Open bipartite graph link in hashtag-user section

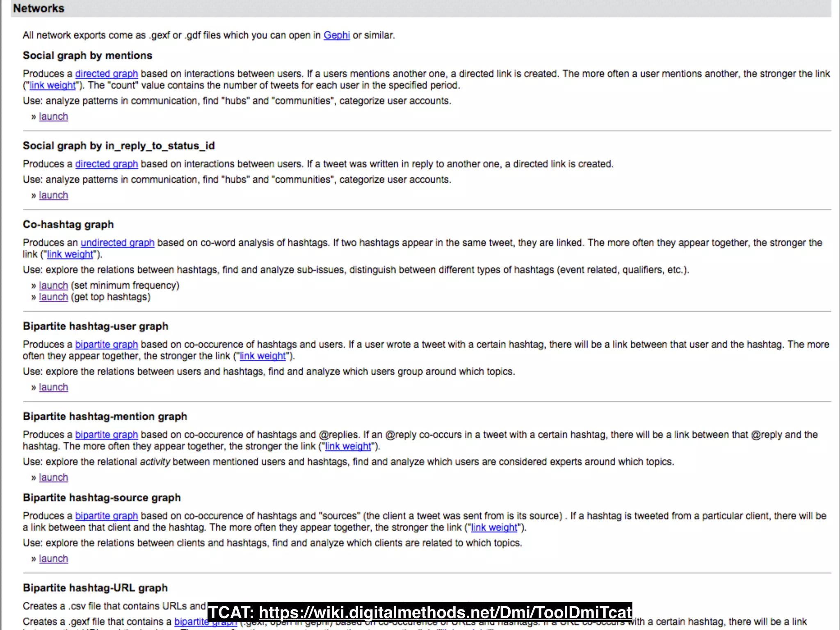(106, 345)
